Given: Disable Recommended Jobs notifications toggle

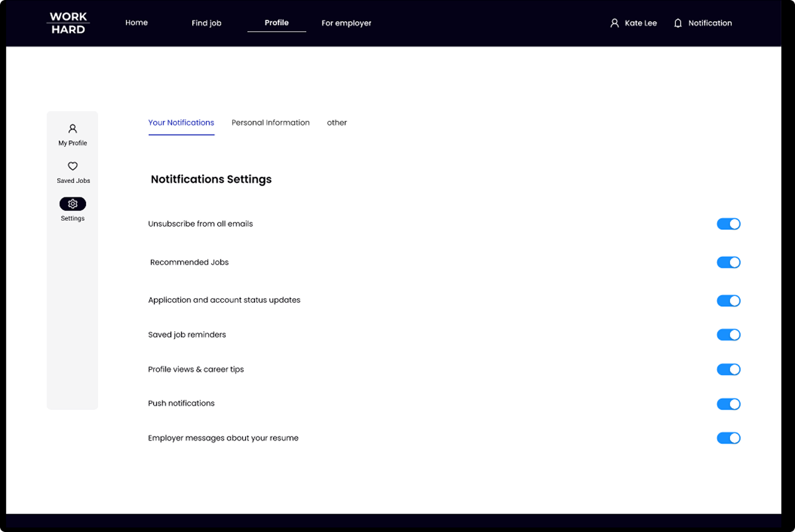Looking at the screenshot, I should pyautogui.click(x=728, y=262).
